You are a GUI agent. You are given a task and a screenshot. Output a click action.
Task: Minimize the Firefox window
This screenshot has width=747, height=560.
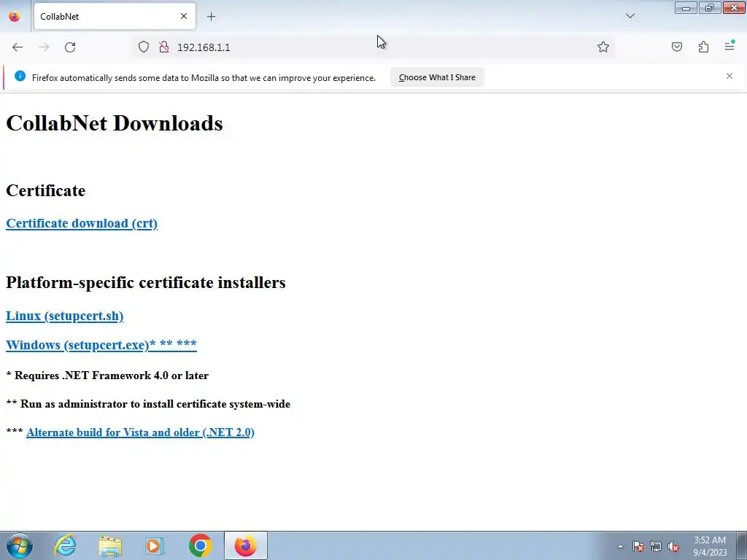pos(686,8)
